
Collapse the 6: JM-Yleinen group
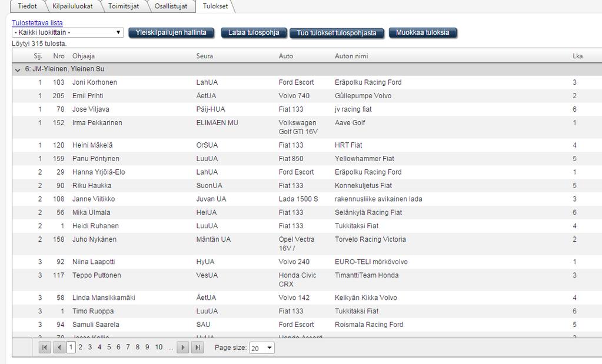click(17, 70)
